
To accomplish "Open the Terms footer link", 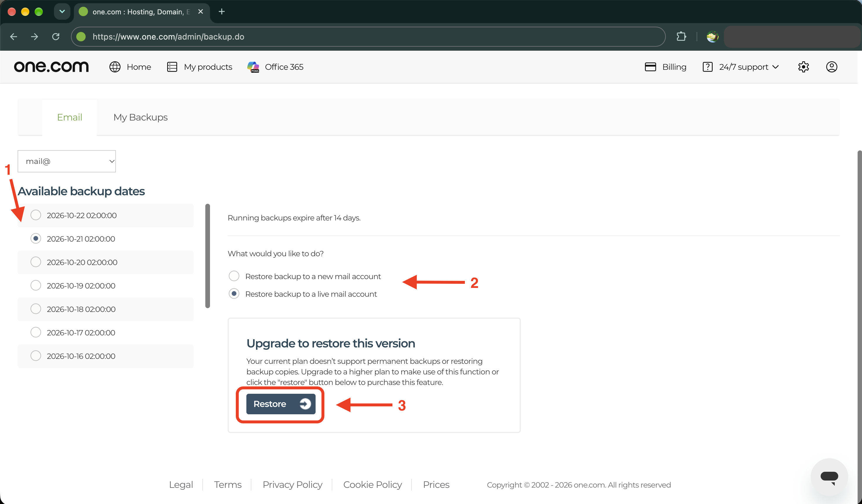I will 228,485.
